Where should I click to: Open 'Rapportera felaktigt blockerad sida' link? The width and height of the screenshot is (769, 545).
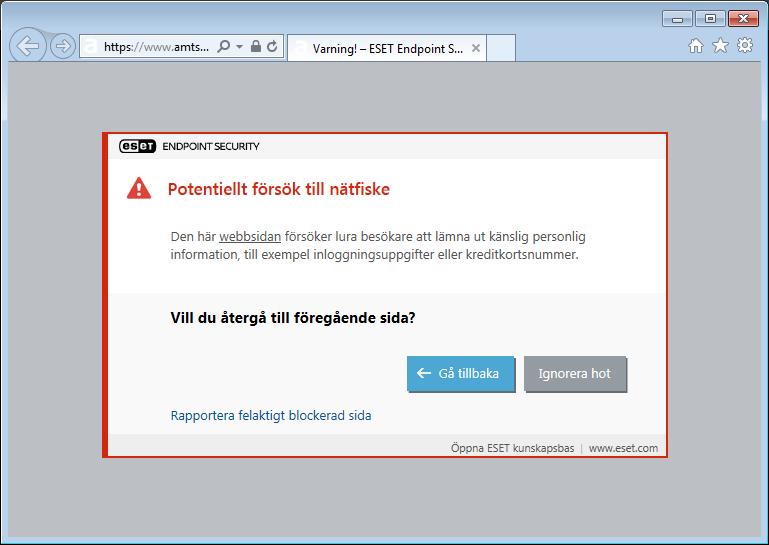(271, 415)
